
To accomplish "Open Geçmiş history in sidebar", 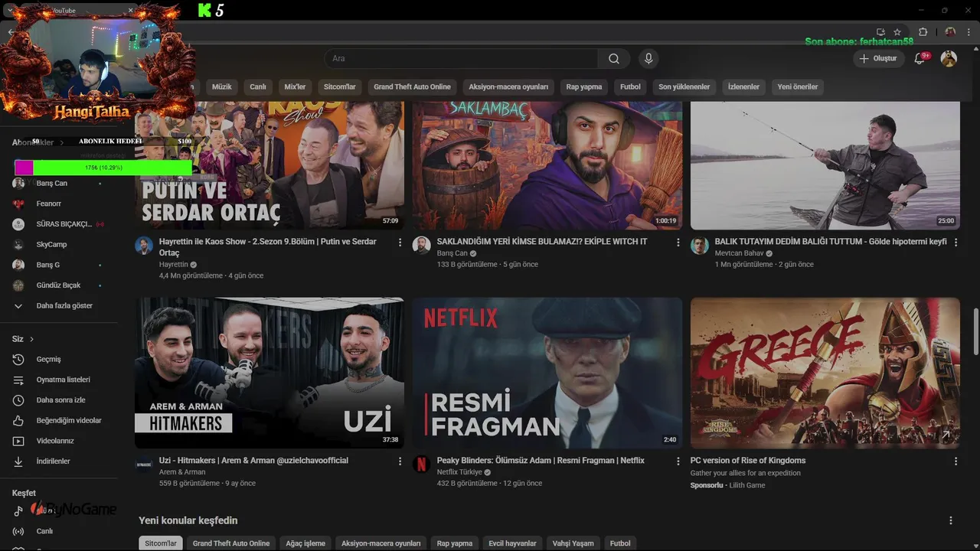I will tap(60, 360).
